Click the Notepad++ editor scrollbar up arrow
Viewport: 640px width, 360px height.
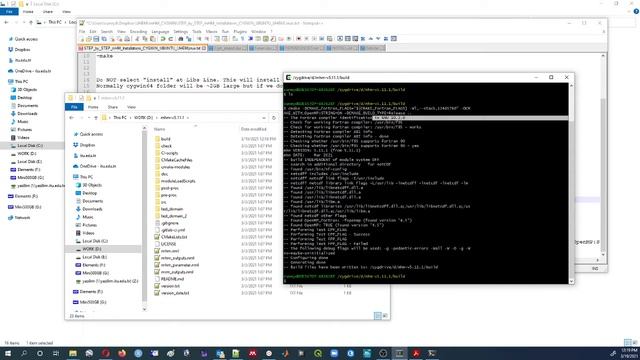pos(603,56)
